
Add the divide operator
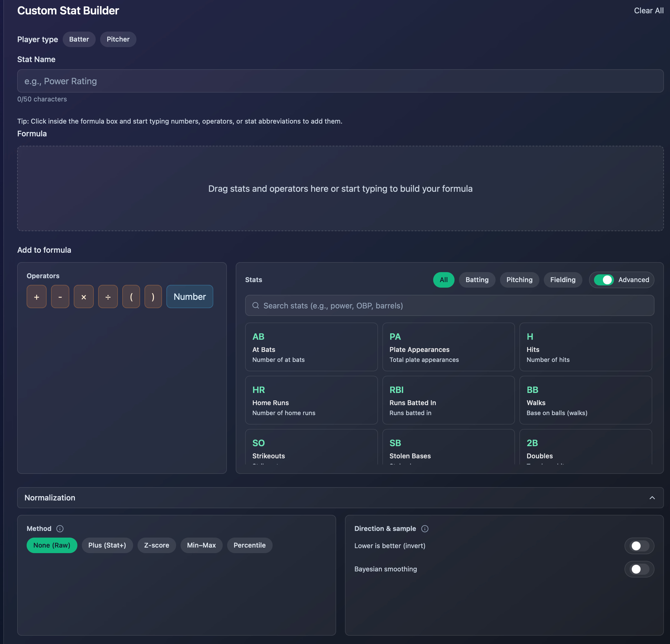(x=108, y=297)
